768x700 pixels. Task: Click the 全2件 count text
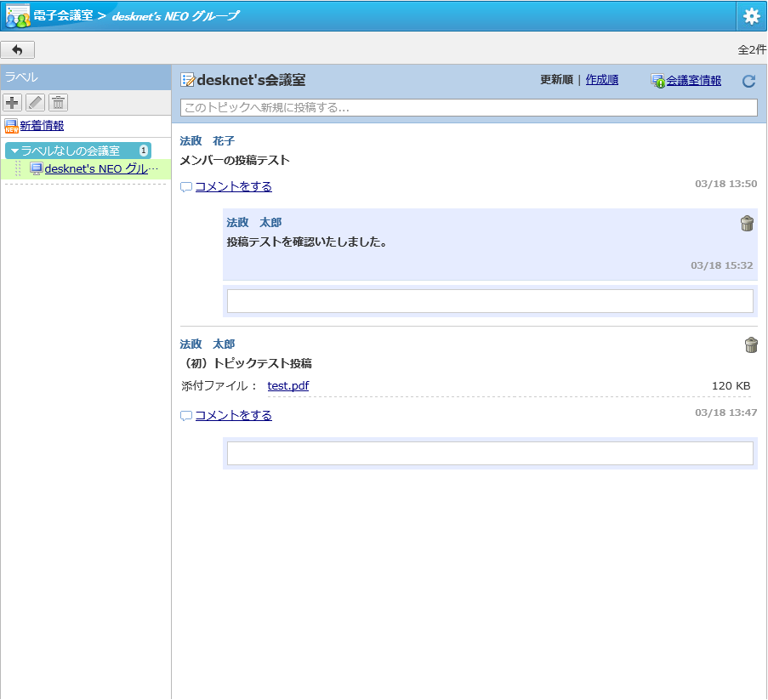pos(752,49)
